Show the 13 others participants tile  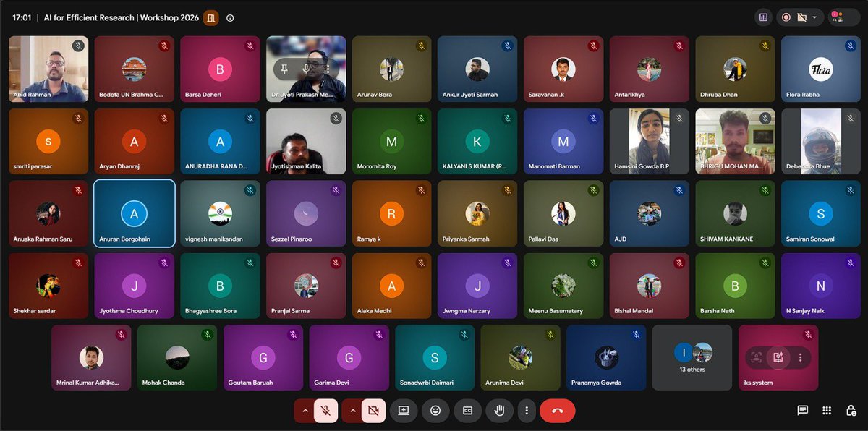pyautogui.click(x=692, y=358)
